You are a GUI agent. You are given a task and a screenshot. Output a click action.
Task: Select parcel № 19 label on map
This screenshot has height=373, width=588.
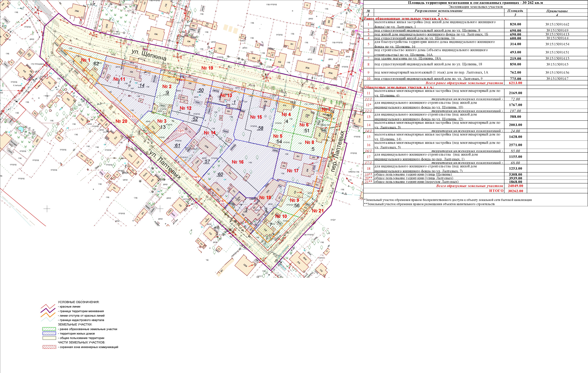pyautogui.click(x=207, y=68)
